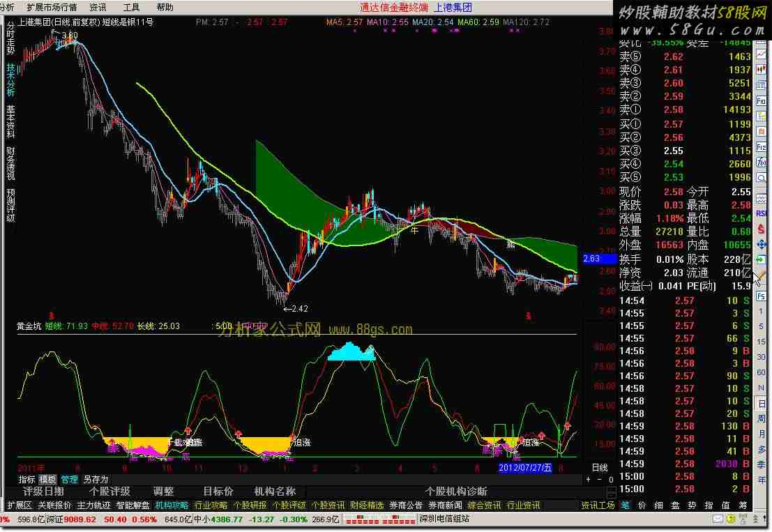Click the yellow smiley icon in status bar
The height and width of the screenshot is (532, 772).
[x=731, y=519]
